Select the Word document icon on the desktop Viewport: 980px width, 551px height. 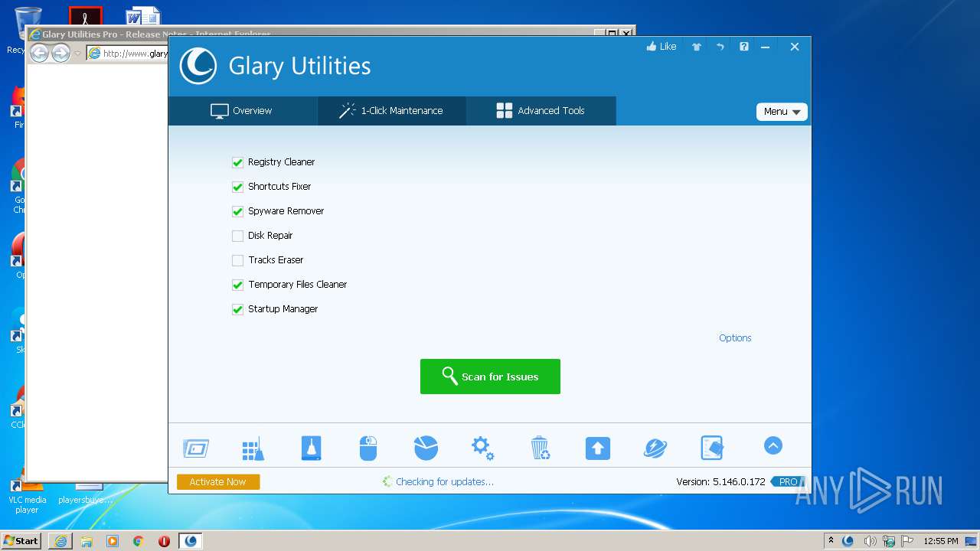pos(144,16)
